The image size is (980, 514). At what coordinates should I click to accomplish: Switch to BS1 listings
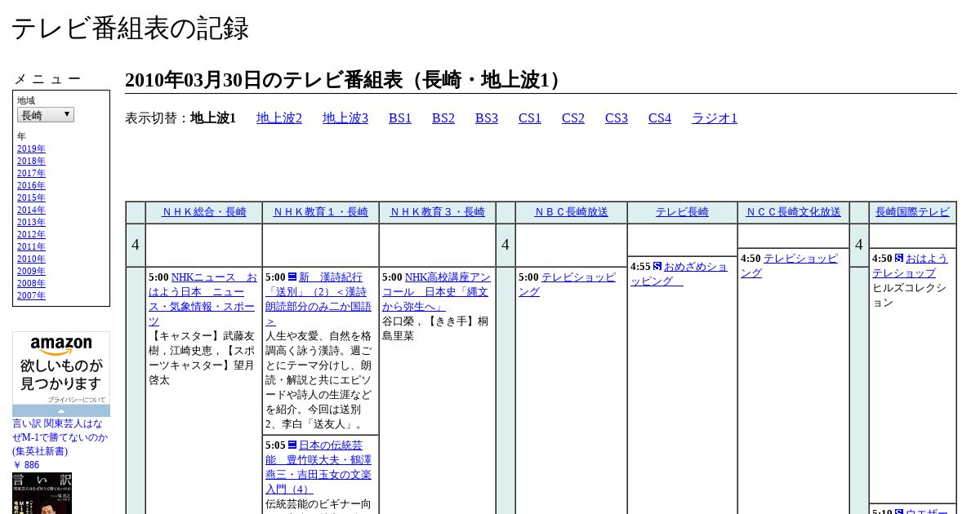[400, 118]
